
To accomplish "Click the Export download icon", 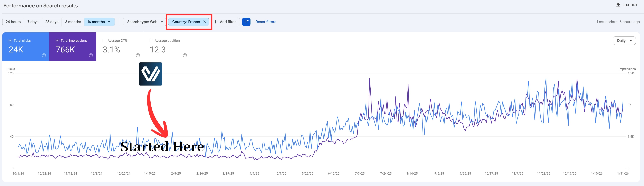I will 618,5.
